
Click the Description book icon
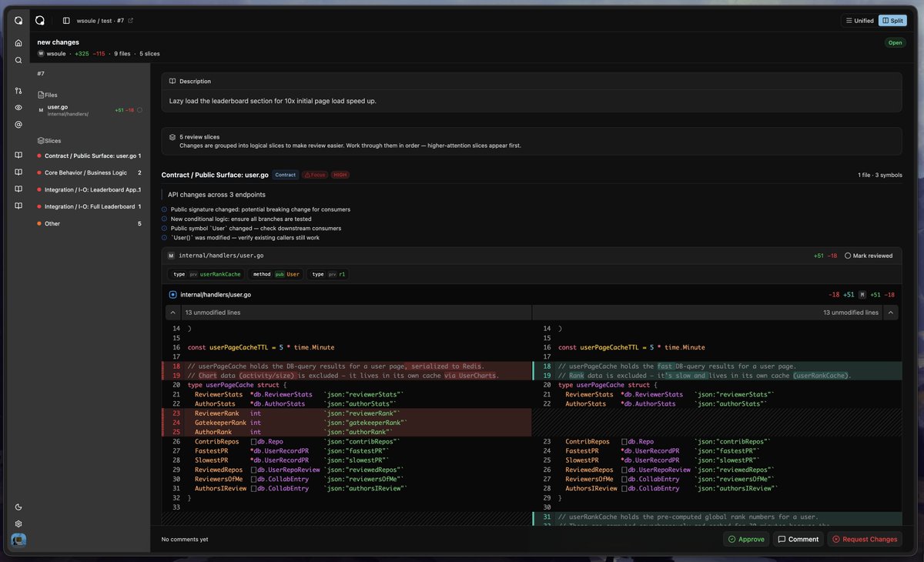(172, 81)
